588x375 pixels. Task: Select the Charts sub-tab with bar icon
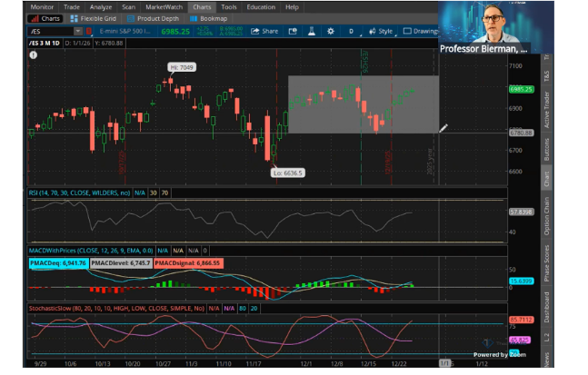45,18
